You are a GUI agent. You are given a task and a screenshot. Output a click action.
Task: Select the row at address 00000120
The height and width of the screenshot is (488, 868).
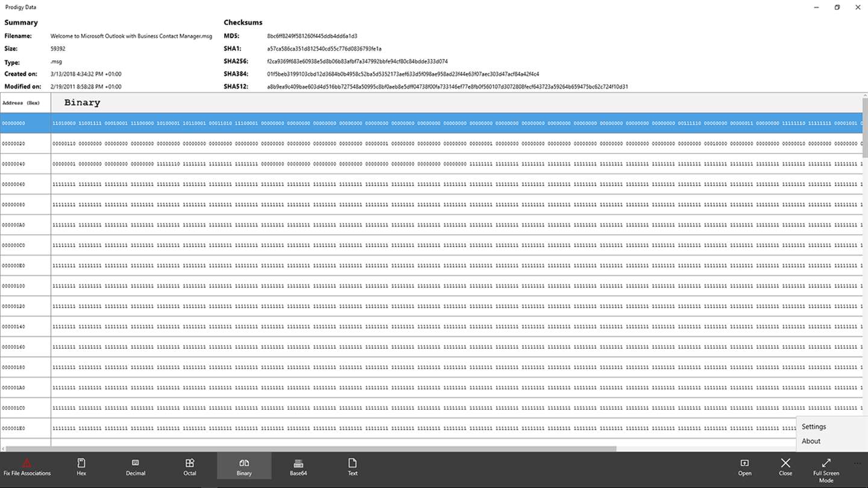(x=431, y=307)
